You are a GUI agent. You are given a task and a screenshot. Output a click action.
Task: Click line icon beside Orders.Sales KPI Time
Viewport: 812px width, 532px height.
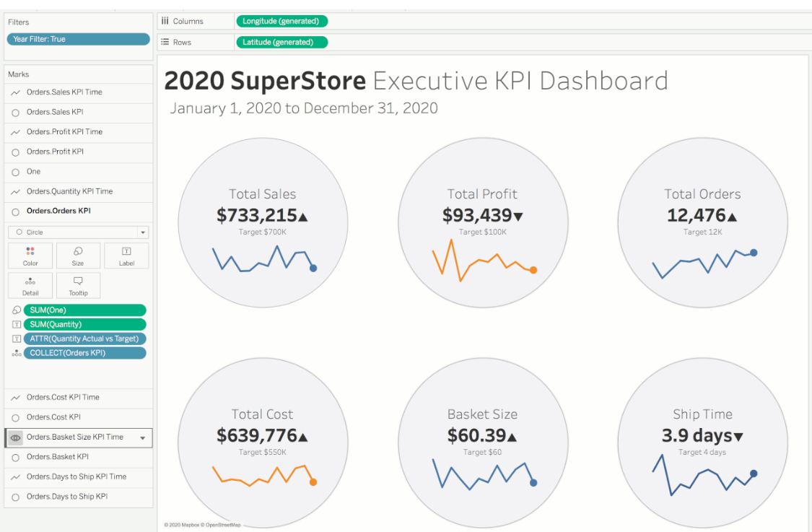click(x=16, y=92)
